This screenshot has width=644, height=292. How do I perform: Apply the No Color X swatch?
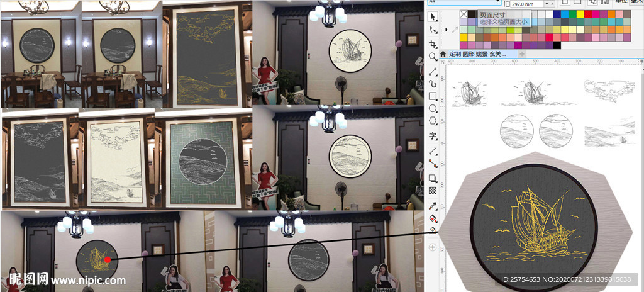(x=464, y=14)
